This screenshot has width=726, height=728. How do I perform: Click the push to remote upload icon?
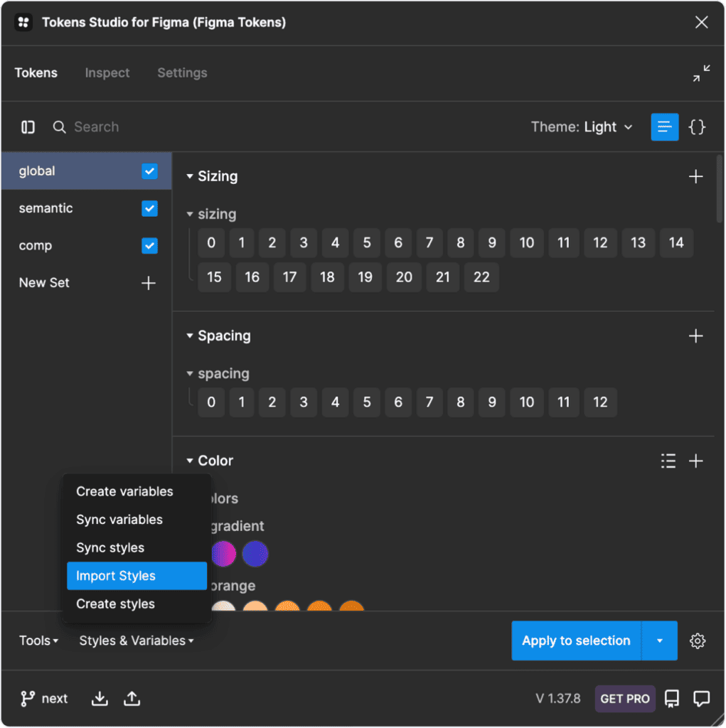(132, 699)
